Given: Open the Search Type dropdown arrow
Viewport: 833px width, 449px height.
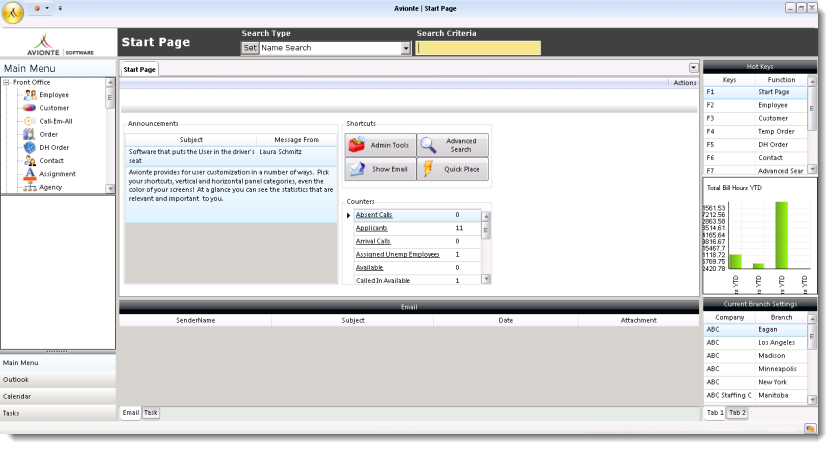Looking at the screenshot, I should click(406, 48).
